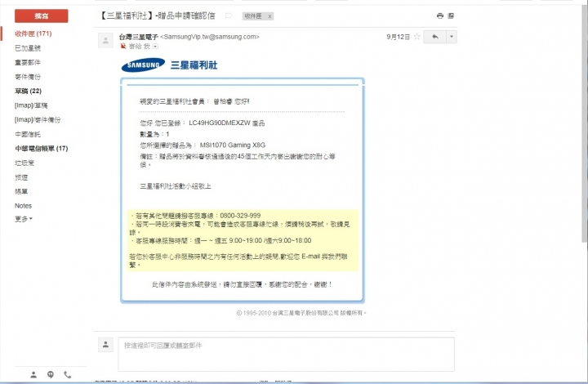Click the Samsung logo in the email
Viewport: 588px width, 384px height.
pyautogui.click(x=143, y=65)
